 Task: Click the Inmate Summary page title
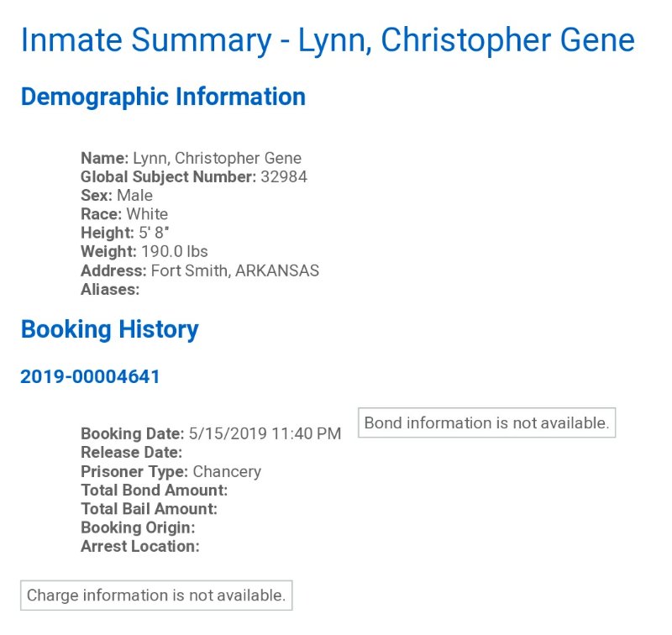[328, 40]
